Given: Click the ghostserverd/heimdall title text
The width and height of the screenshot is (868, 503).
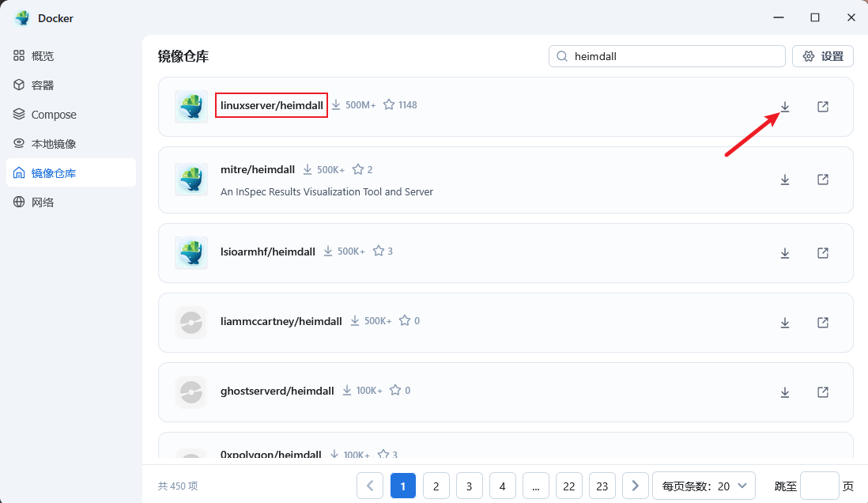Looking at the screenshot, I should pos(277,391).
